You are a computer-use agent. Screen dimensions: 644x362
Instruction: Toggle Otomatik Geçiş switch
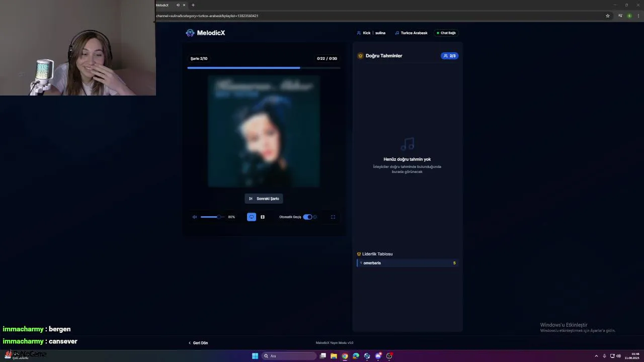click(307, 217)
